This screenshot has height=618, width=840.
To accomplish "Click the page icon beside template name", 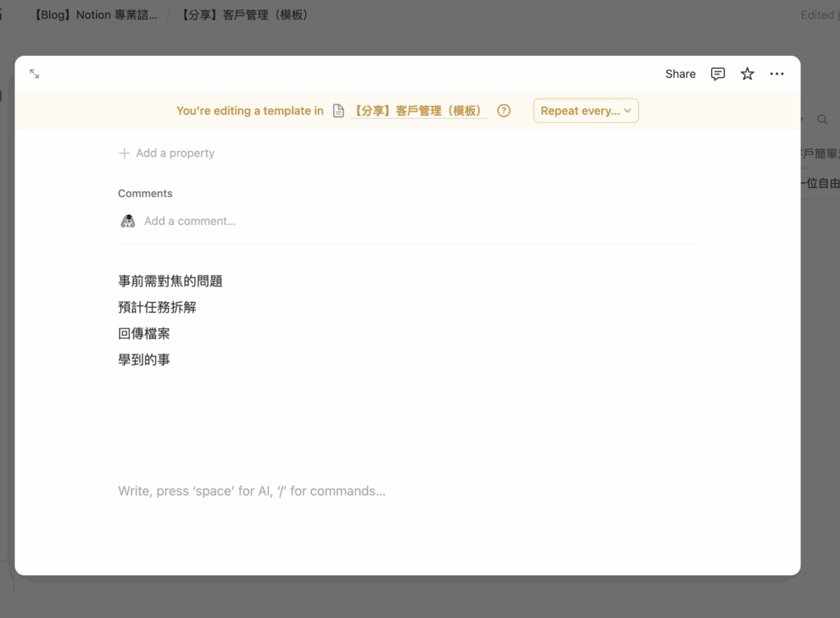I will coord(339,111).
